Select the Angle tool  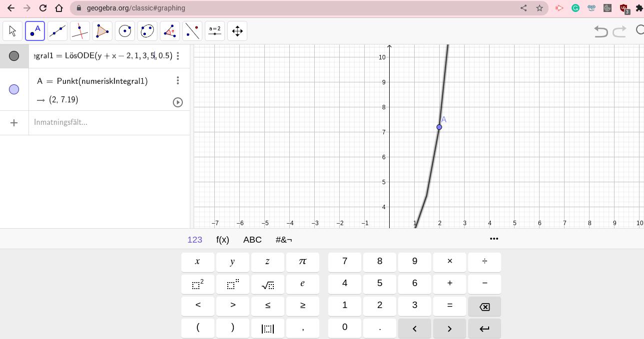pyautogui.click(x=170, y=31)
